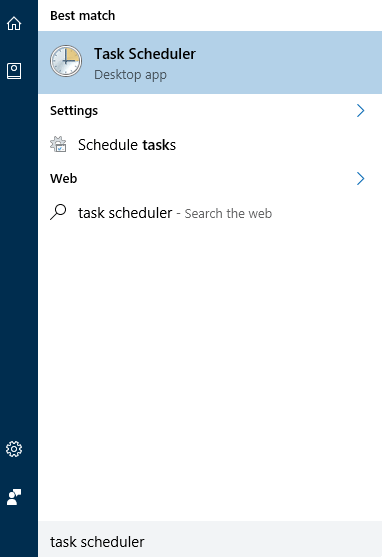
Task: Click the 'Desktop app' subtitle text
Action: click(130, 75)
